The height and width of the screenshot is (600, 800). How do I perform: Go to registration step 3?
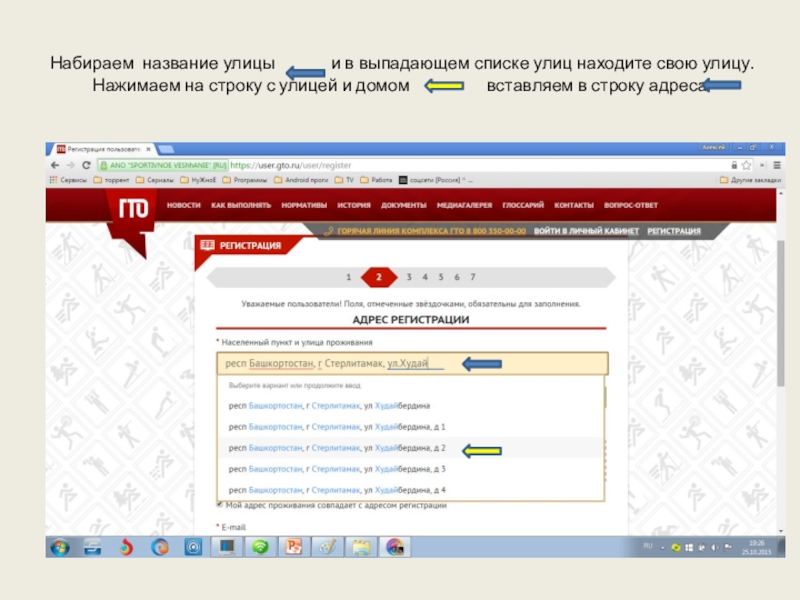409,277
